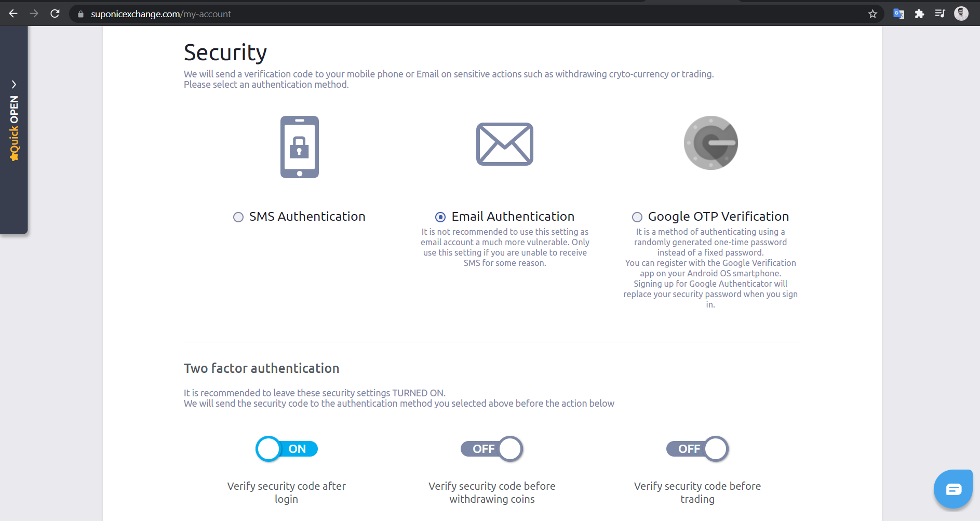The width and height of the screenshot is (980, 521).
Task: Click the padlock site info icon
Action: [x=80, y=14]
